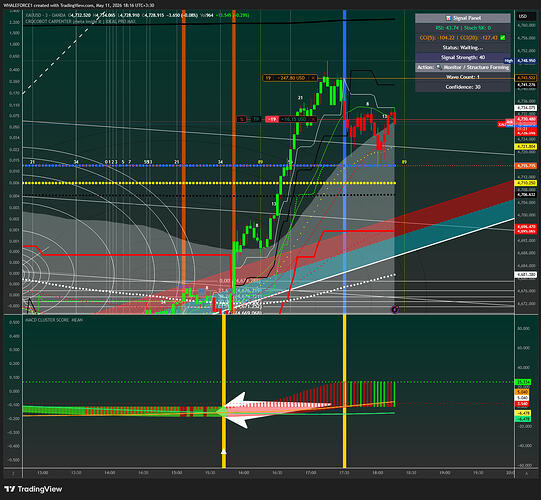The height and width of the screenshot is (500, 541).
Task: Click the 17:30 time label on the time axis
Action: [x=344, y=472]
